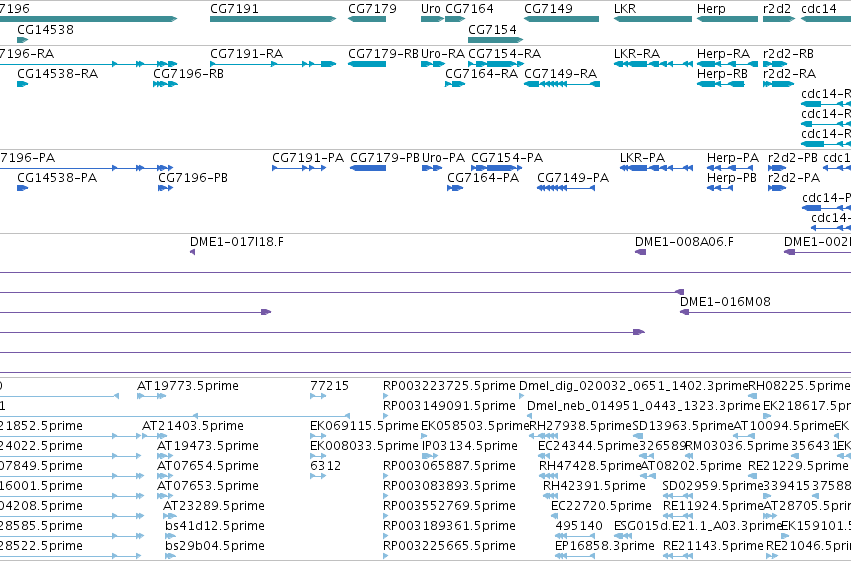Select transcript r2d2-RA
This screenshot has height=561, width=851.
pyautogui.click(x=779, y=84)
